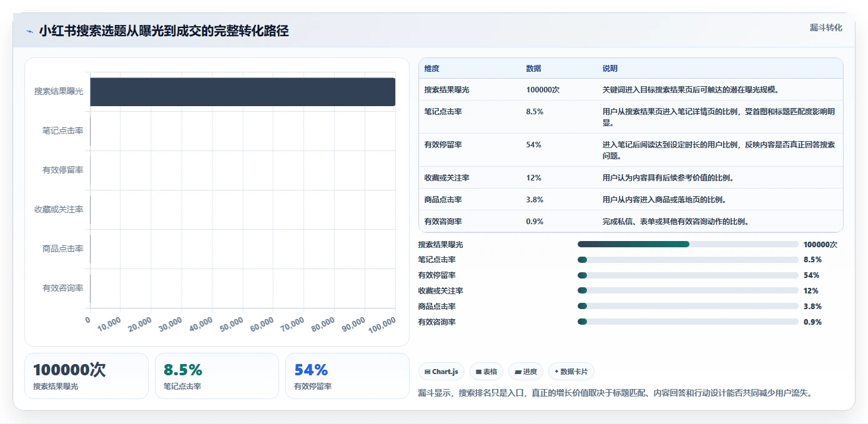Click the lightning icon beside the title
The width and height of the screenshot is (868, 424).
click(29, 31)
